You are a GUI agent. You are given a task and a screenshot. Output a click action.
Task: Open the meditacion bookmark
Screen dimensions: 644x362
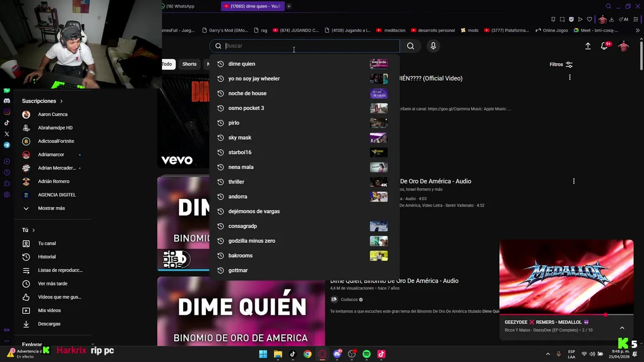point(391,30)
